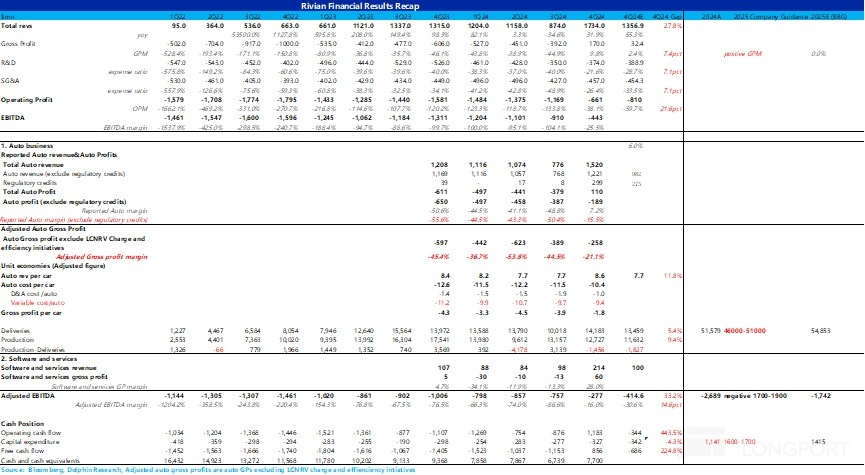Image resolution: width=865 pixels, height=475 pixels.
Task: Select the 1Q22 Total revs value 95.0
Action: pyautogui.click(x=177, y=26)
